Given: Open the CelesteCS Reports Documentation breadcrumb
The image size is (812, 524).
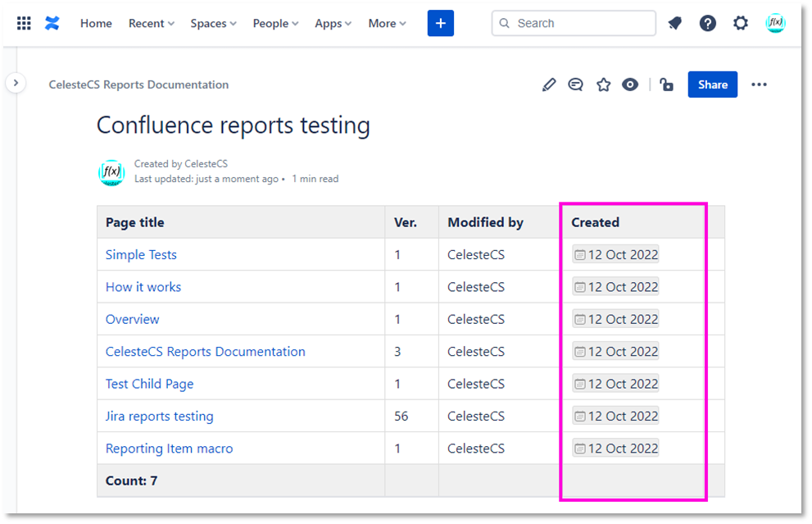Looking at the screenshot, I should 138,84.
